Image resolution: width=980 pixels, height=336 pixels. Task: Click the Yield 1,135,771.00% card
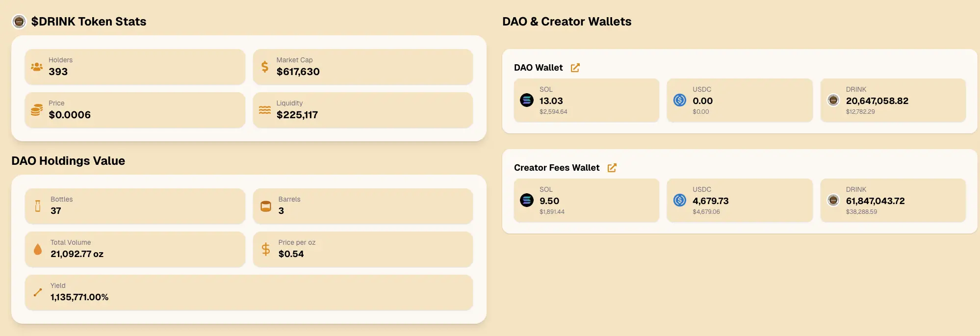249,292
